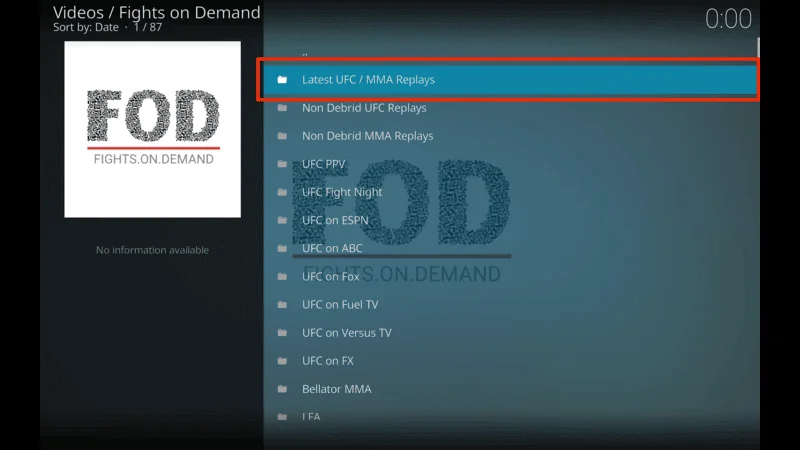Click the folder icon next to UFC PPV
Image resolution: width=800 pixels, height=450 pixels.
pyautogui.click(x=282, y=164)
